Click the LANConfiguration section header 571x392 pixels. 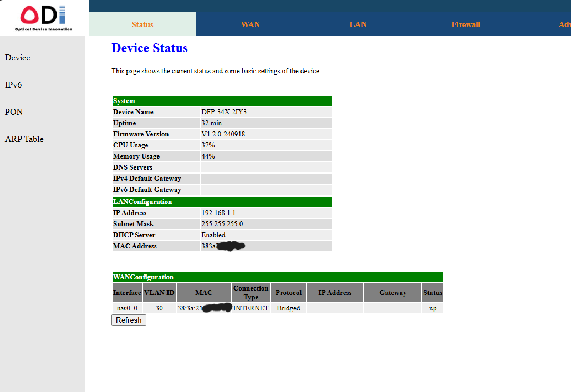[x=222, y=202]
